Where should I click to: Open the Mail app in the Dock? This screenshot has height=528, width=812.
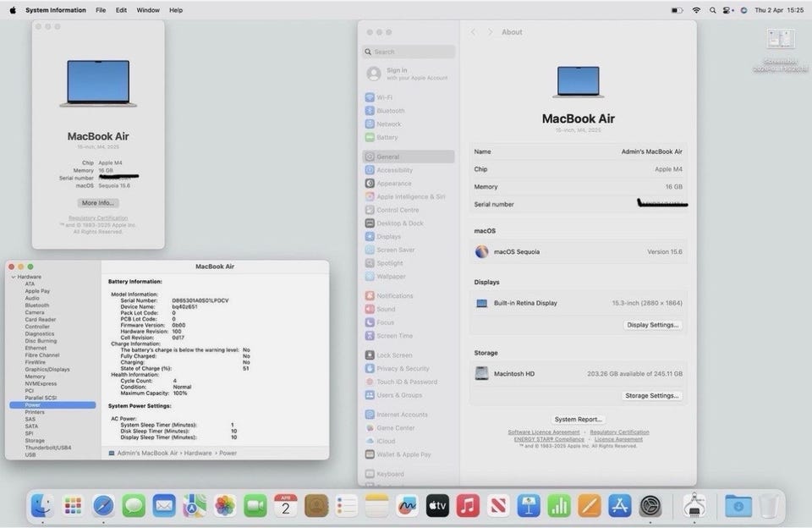tap(164, 505)
